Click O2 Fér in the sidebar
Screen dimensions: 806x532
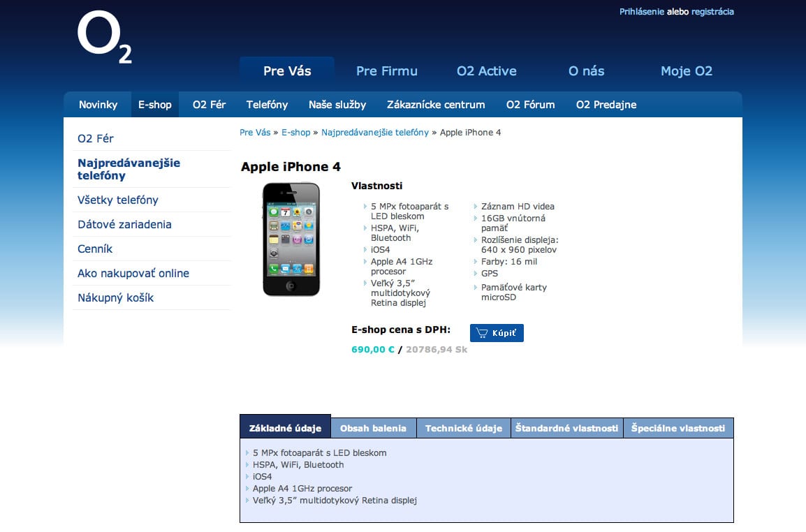[96, 138]
